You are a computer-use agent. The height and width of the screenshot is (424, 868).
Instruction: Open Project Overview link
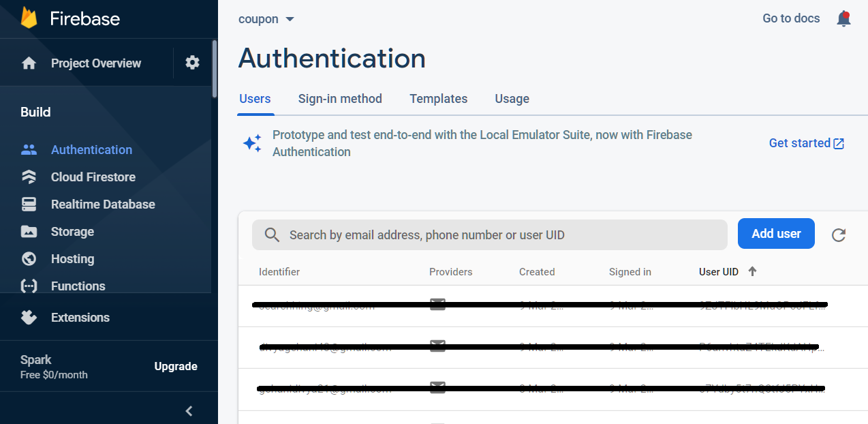[96, 63]
